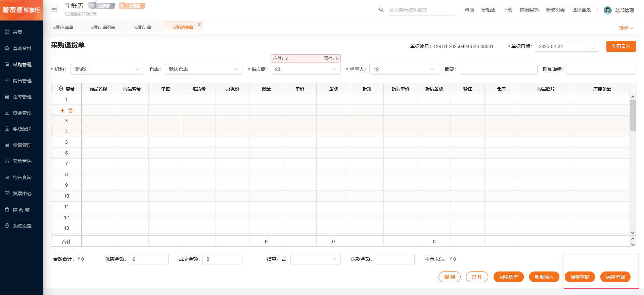Open supplier selector ellipsis for 供应商
The width and height of the screenshot is (644, 295).
pyautogui.click(x=334, y=69)
